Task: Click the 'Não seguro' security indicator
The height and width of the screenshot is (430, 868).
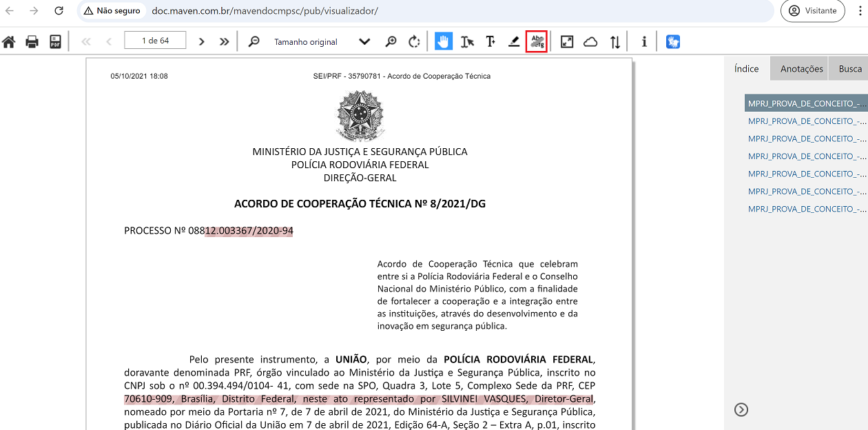Action: pyautogui.click(x=112, y=10)
